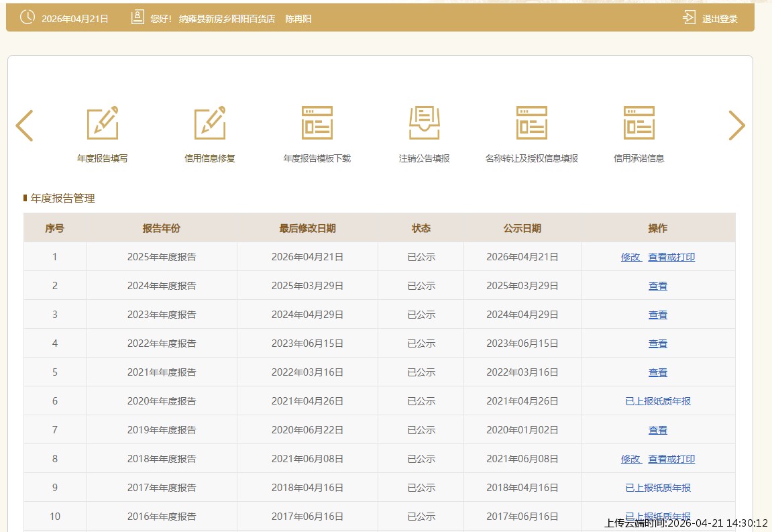Viewport: 772px width, 532px height.
Task: View the 2024年年度报告 via 查看
Action: click(x=658, y=286)
